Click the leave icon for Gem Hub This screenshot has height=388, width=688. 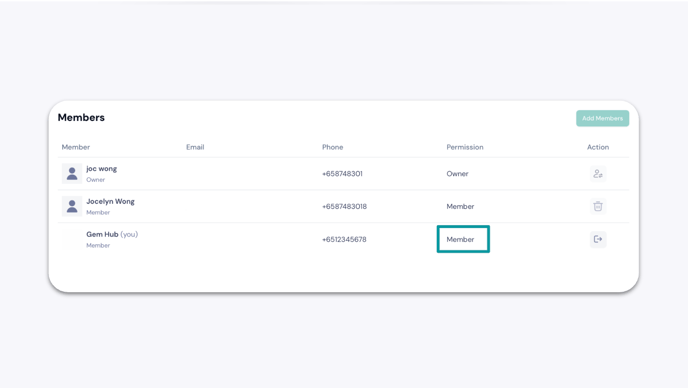pos(598,239)
